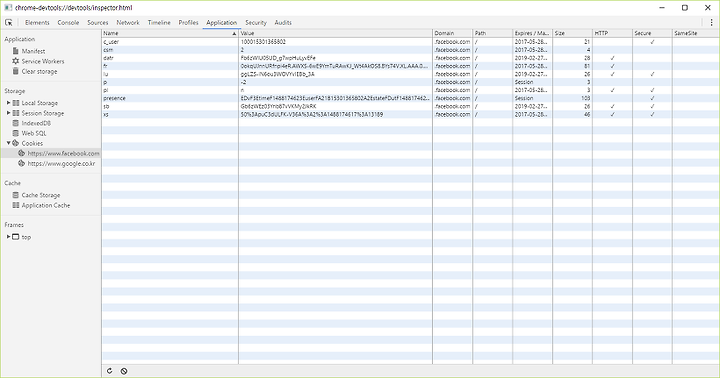Select the presence cookie name

(114, 98)
